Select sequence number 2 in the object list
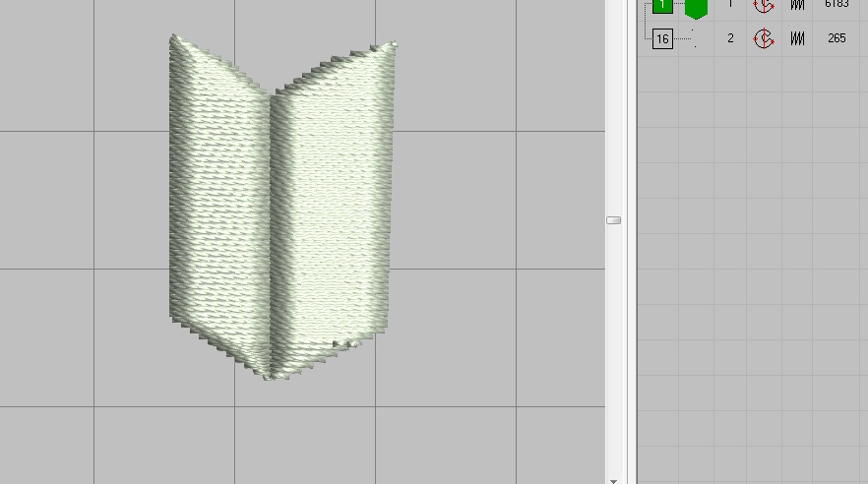This screenshot has height=484, width=868. (730, 38)
